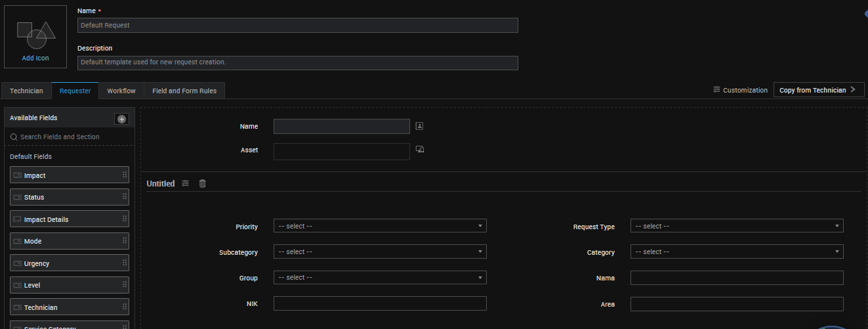868x329 pixels.
Task: Expand the Priority dropdown
Action: (380, 226)
